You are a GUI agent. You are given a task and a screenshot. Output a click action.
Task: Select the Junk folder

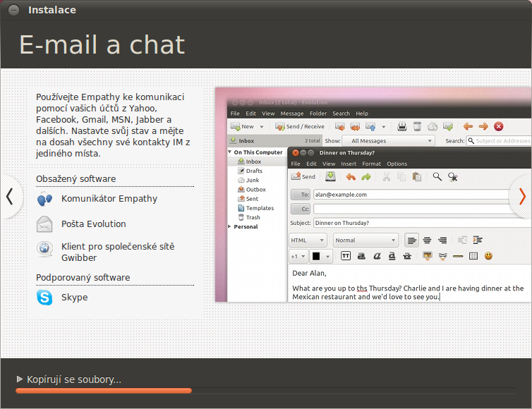[x=248, y=180]
